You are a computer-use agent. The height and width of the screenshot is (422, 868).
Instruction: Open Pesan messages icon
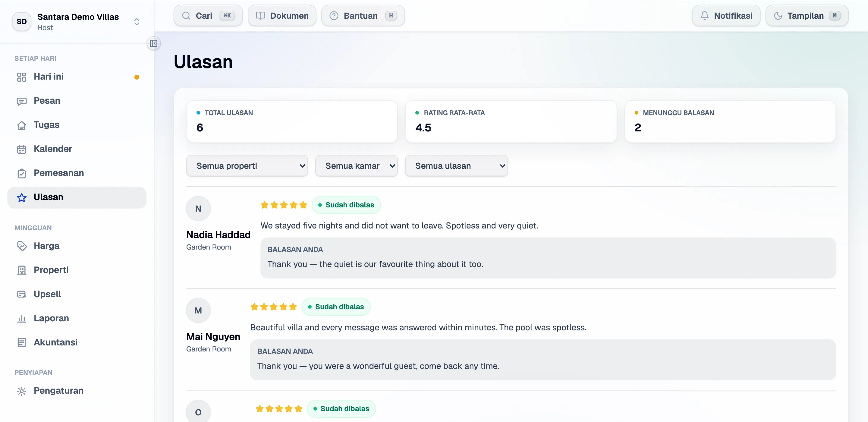[x=22, y=101]
